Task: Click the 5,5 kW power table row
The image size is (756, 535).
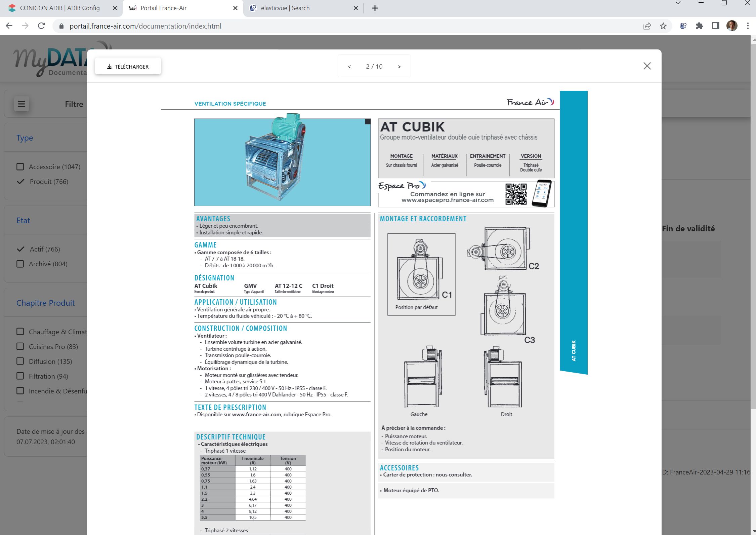Action: pyautogui.click(x=253, y=517)
